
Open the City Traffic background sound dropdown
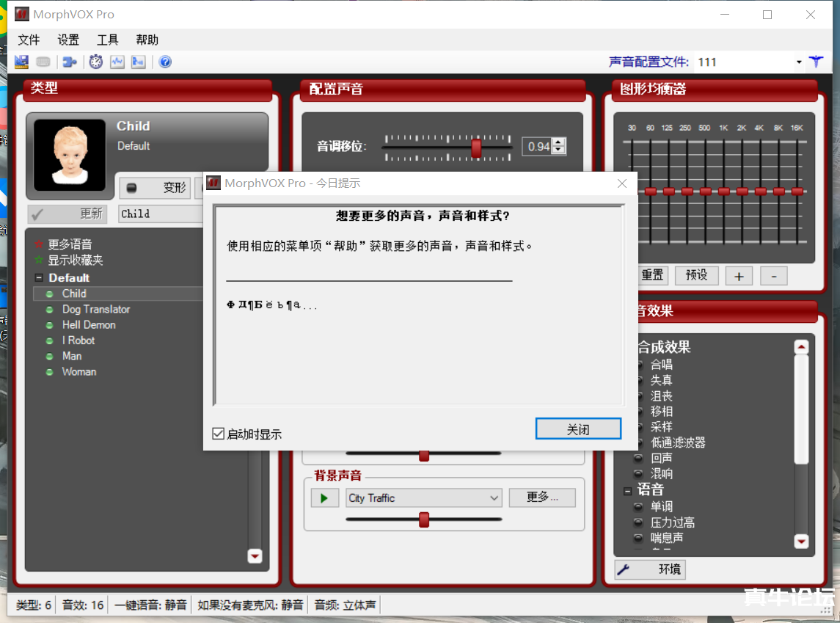coord(492,498)
